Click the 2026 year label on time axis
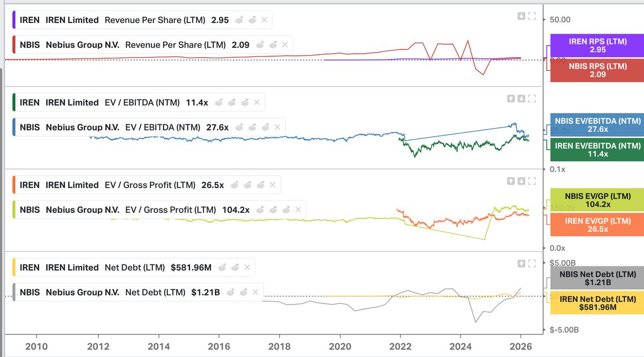This screenshot has width=644, height=357. tap(521, 346)
